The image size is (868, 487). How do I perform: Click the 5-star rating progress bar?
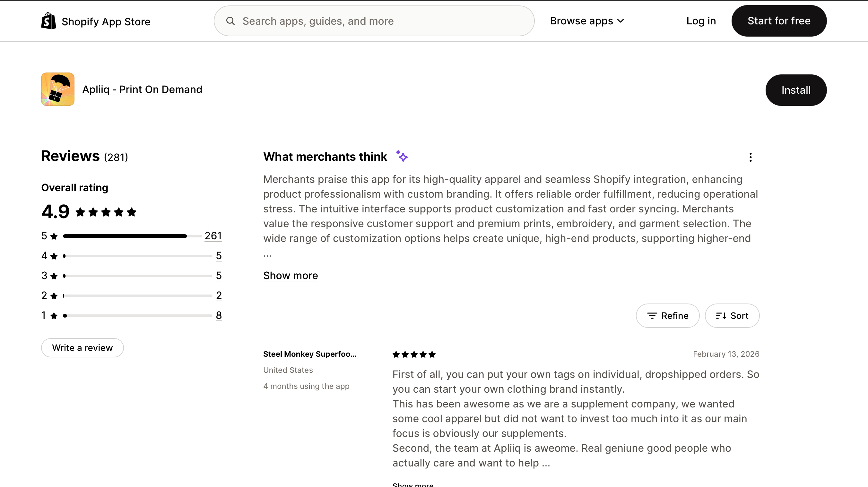point(132,236)
